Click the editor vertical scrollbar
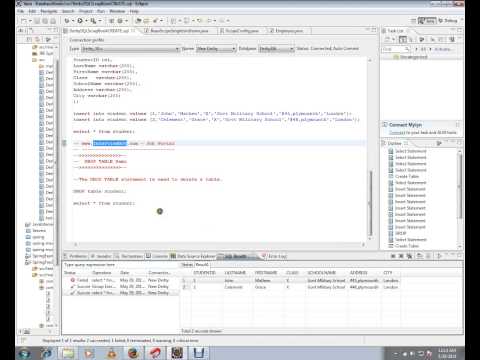480x360 pixels. (370, 203)
